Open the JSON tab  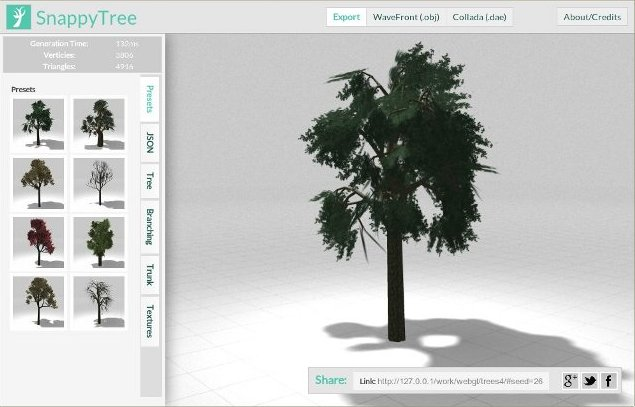[x=150, y=140]
